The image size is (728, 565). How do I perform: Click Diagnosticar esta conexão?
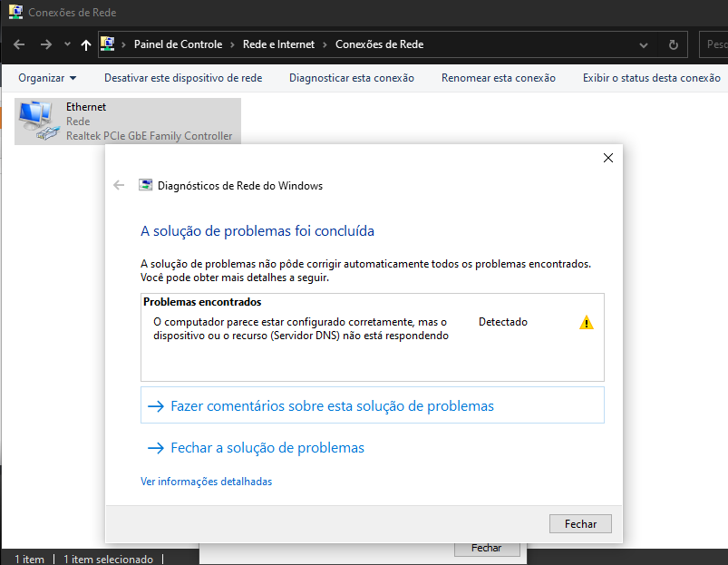352,78
